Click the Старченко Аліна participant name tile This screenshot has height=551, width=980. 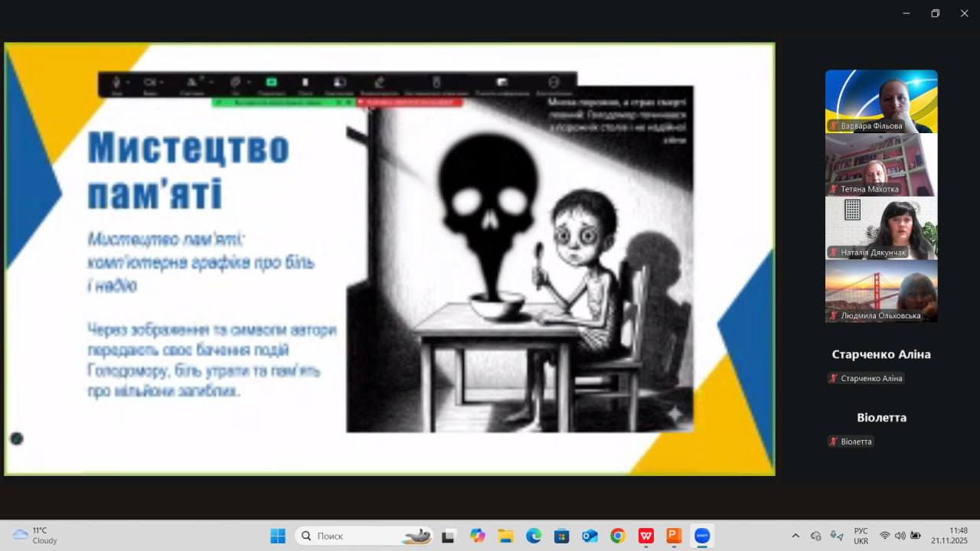pyautogui.click(x=880, y=354)
